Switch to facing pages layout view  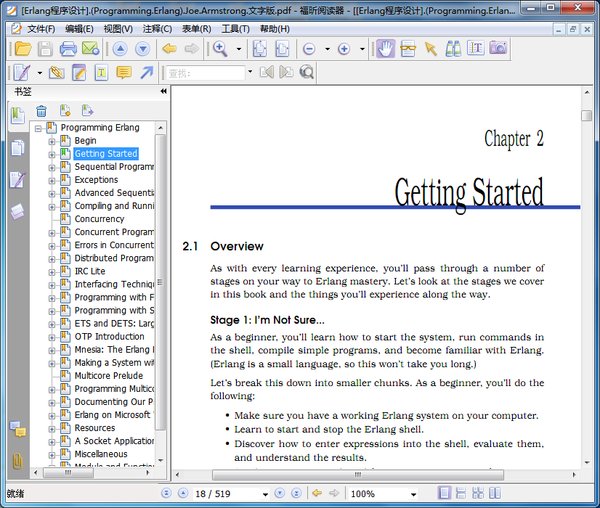tap(495, 493)
